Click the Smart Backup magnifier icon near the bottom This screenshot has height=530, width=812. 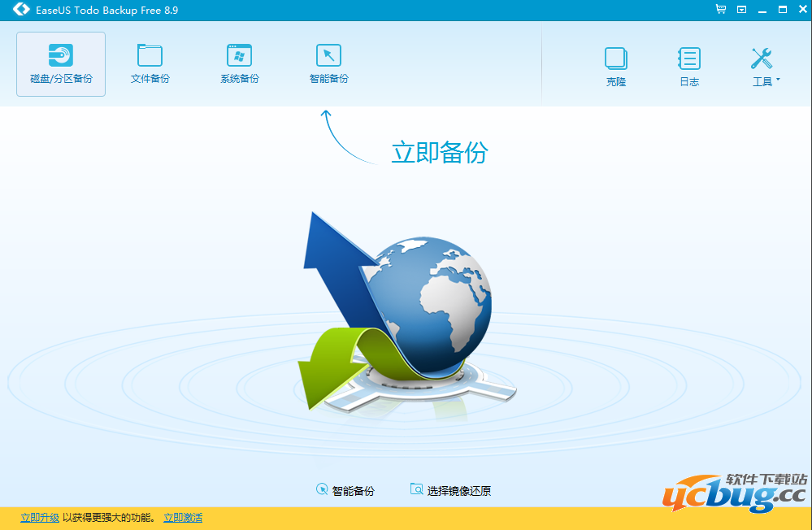tap(323, 489)
